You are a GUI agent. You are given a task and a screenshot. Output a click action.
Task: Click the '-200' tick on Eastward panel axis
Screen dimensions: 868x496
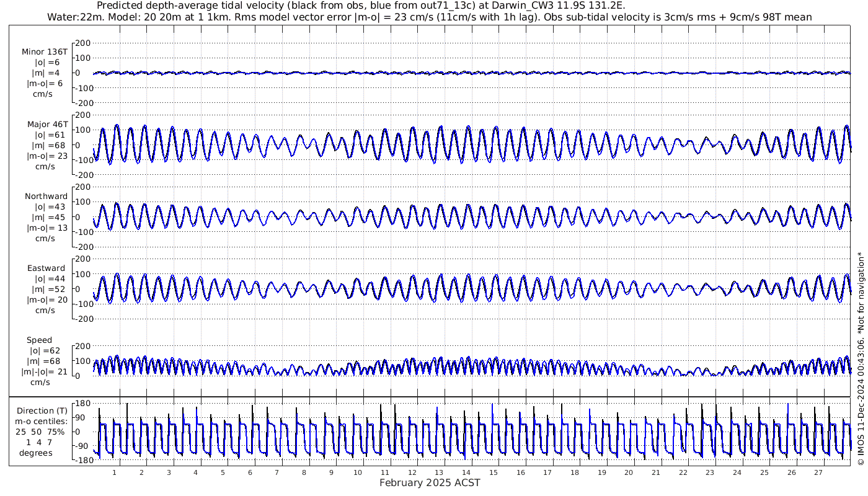82,319
